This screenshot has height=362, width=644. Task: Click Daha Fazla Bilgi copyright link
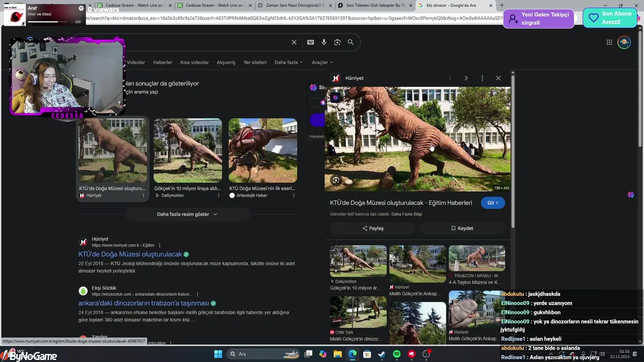pyautogui.click(x=407, y=214)
